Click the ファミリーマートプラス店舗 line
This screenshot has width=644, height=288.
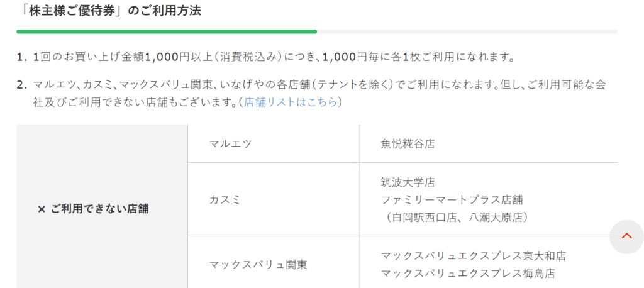point(452,200)
